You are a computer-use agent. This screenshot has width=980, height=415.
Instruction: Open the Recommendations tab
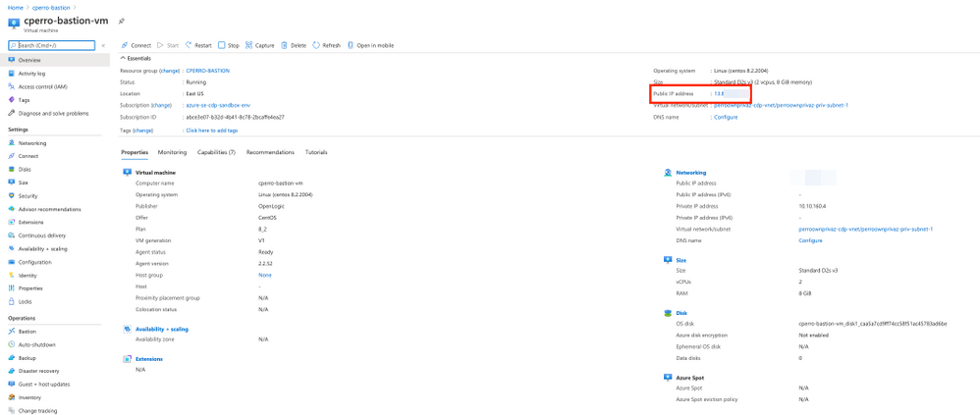270,152
